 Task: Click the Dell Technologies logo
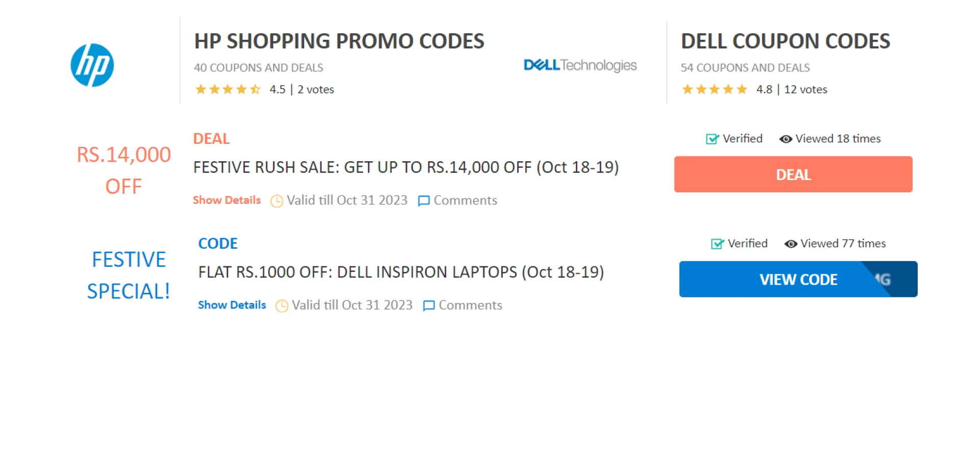click(579, 65)
